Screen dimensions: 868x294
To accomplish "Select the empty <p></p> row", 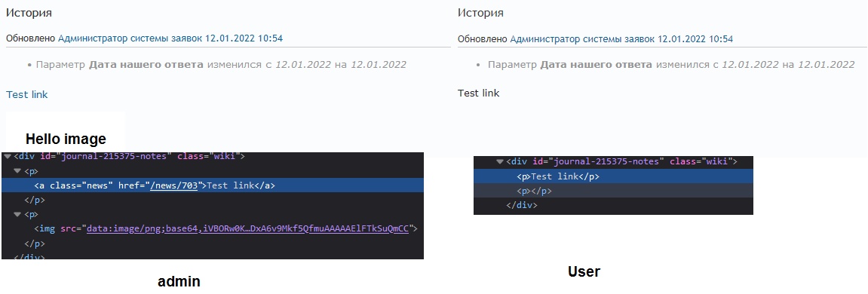I will pyautogui.click(x=613, y=191).
